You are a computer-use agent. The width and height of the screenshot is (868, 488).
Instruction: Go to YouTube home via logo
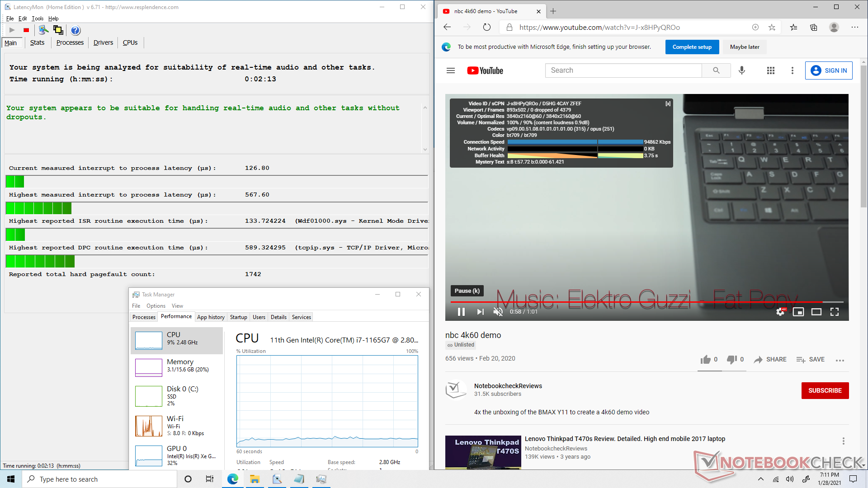(x=485, y=70)
